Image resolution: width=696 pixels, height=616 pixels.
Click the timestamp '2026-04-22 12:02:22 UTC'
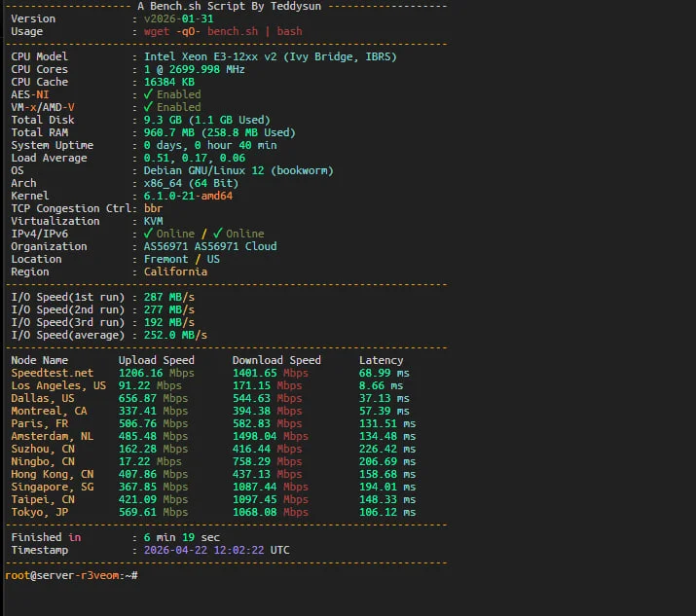click(x=217, y=551)
